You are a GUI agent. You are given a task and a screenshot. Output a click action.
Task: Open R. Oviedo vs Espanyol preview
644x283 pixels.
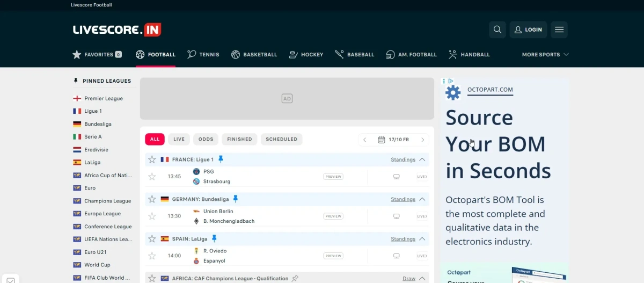333,256
